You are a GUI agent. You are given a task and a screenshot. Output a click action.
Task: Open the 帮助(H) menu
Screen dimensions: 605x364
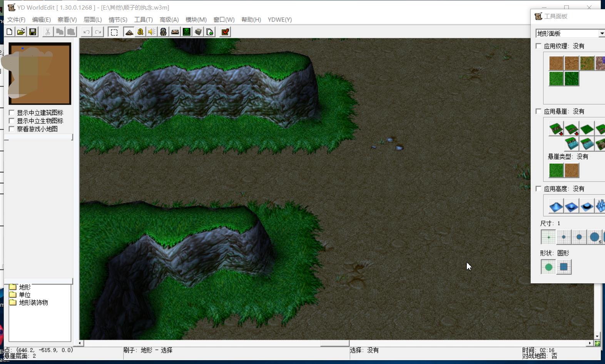(251, 20)
